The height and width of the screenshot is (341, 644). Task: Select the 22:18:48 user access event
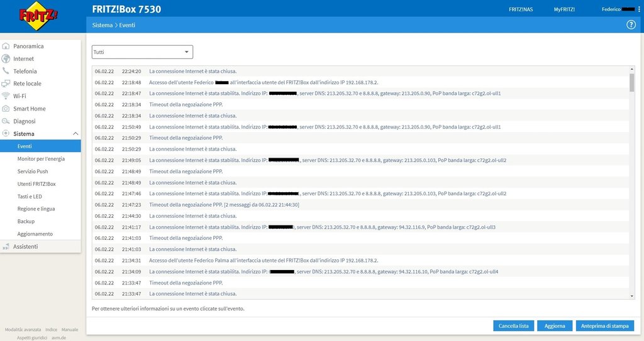(360, 82)
